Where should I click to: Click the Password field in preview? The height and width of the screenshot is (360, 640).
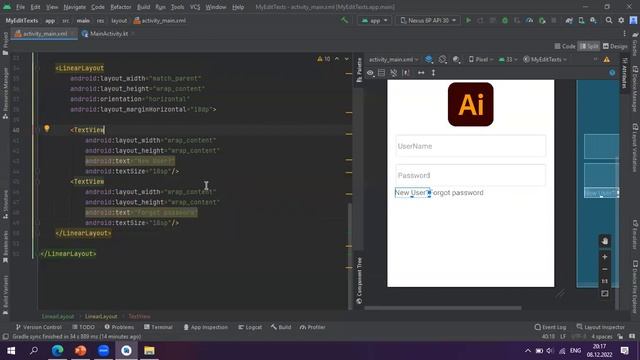click(471, 176)
